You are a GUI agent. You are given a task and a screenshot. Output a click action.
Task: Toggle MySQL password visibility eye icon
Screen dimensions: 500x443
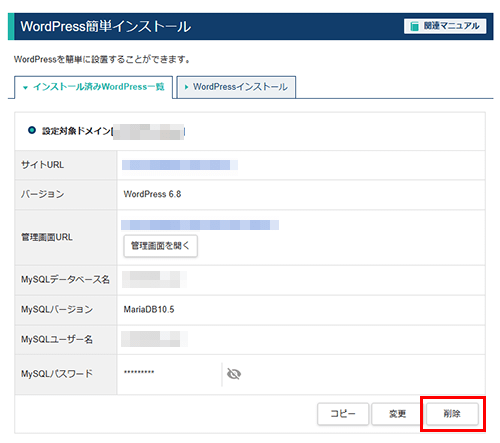234,374
